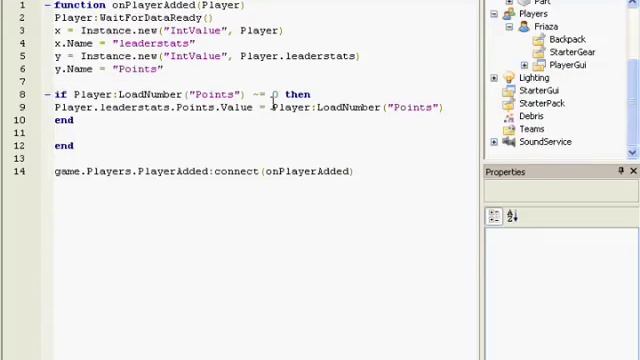Viewport: 640px width, 360px height.
Task: Click the string "leaderstats" on line 4
Action: click(x=154, y=44)
